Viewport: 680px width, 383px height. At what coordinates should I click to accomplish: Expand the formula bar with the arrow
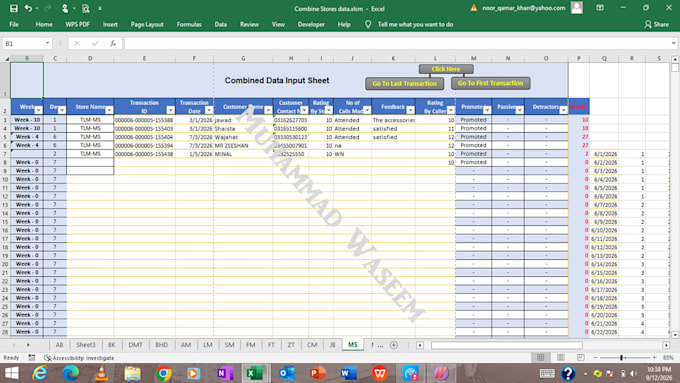coord(673,43)
